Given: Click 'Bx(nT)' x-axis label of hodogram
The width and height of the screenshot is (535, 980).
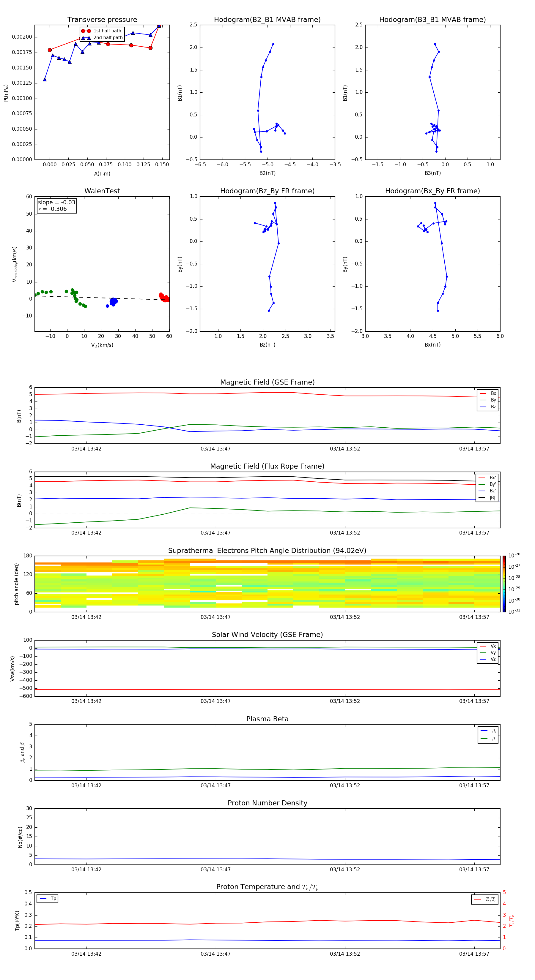Looking at the screenshot, I should click(432, 345).
